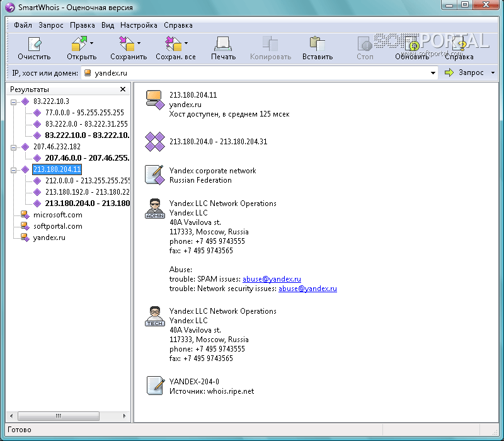Select range 213.180.192.0 - 213.180.22

click(88, 192)
